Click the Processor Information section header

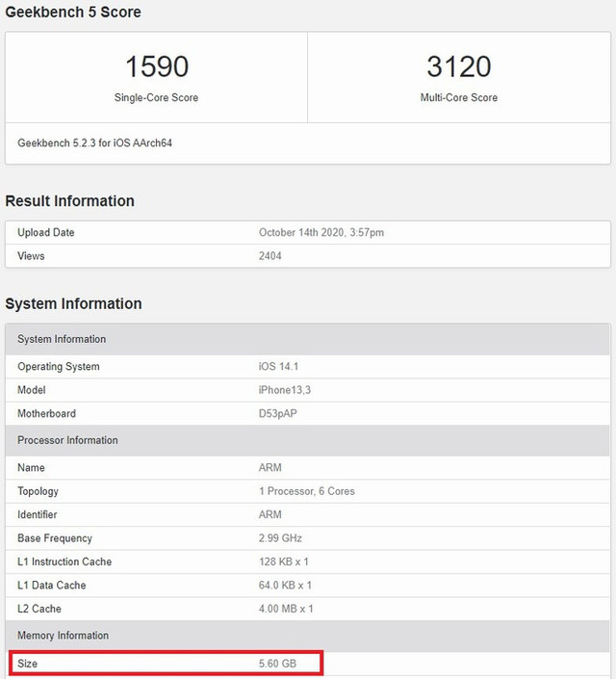pyautogui.click(x=308, y=440)
